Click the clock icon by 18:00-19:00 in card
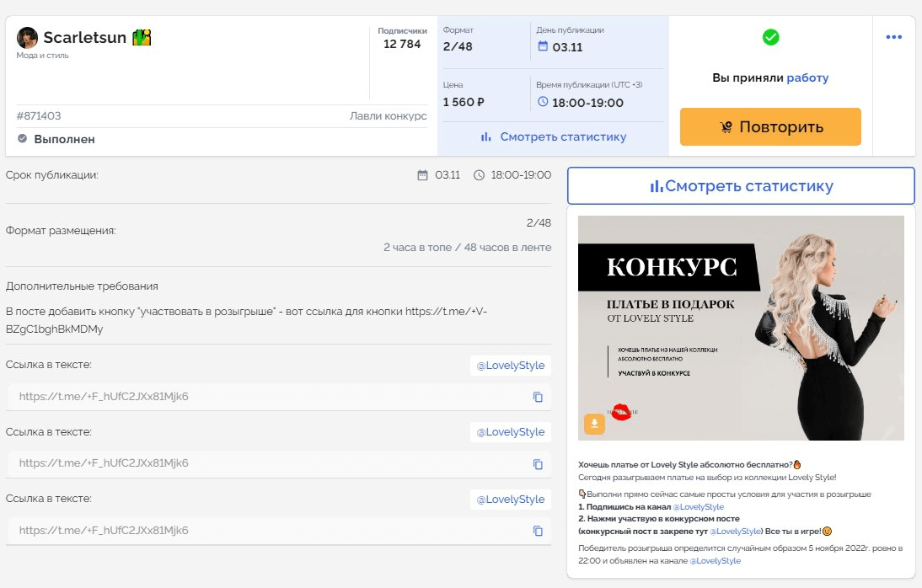This screenshot has height=588, width=922. click(543, 102)
